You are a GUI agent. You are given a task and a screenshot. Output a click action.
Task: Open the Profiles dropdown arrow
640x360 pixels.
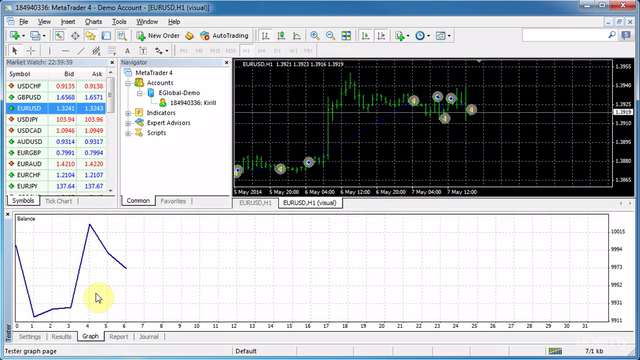point(44,36)
